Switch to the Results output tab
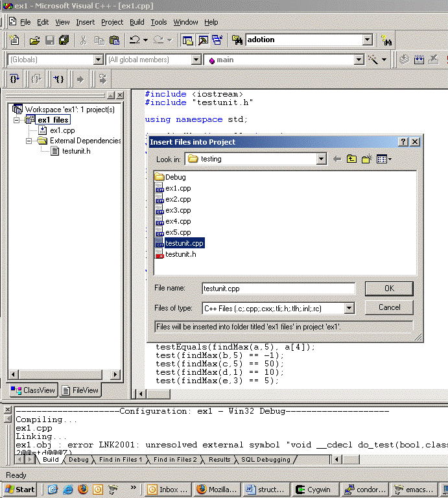The image size is (448, 498). [219, 460]
